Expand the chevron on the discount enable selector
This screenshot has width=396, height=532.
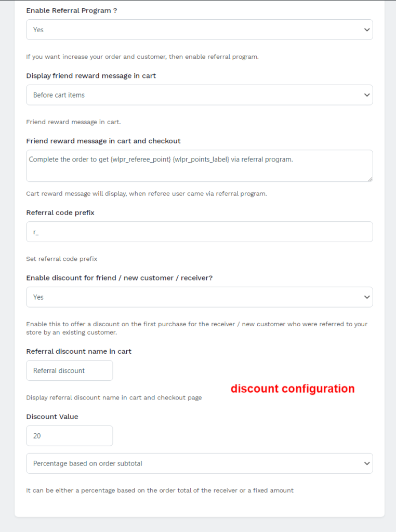(367, 297)
